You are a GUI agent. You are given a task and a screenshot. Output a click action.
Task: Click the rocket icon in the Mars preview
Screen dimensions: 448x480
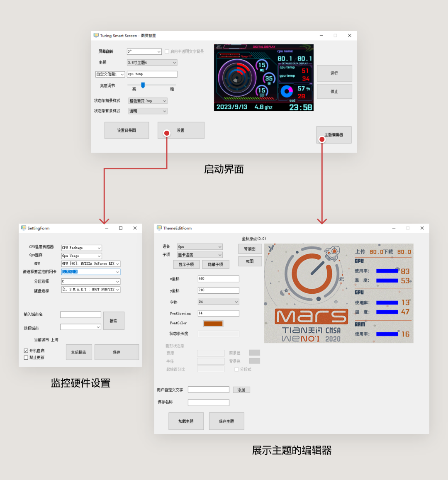332,253
